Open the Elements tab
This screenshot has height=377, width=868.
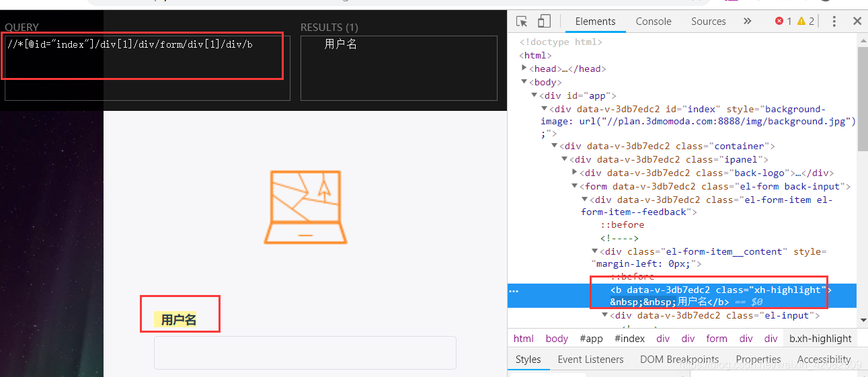pos(595,22)
